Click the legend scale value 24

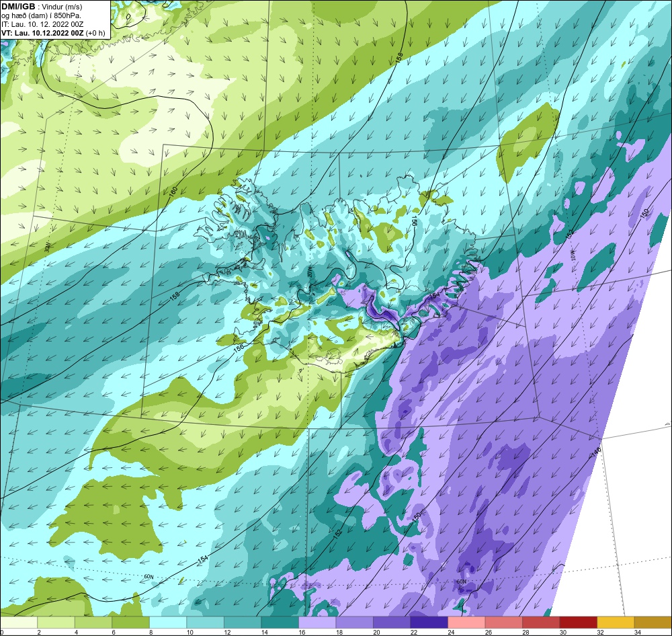(x=451, y=632)
